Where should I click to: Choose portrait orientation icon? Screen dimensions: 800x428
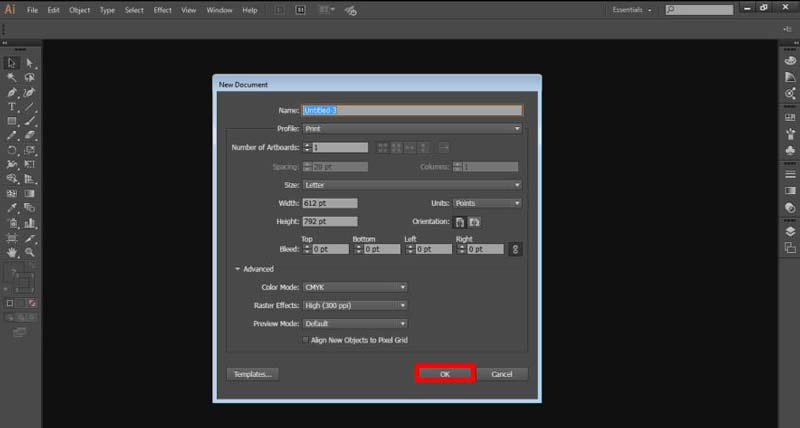pos(459,221)
